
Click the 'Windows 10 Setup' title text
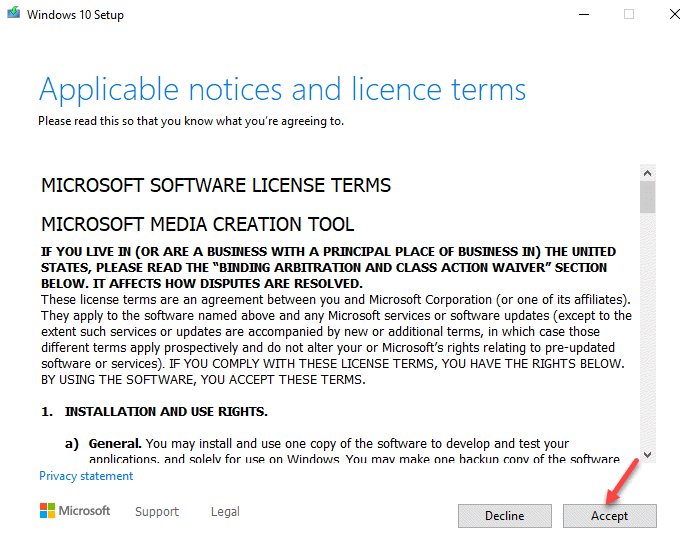(75, 15)
